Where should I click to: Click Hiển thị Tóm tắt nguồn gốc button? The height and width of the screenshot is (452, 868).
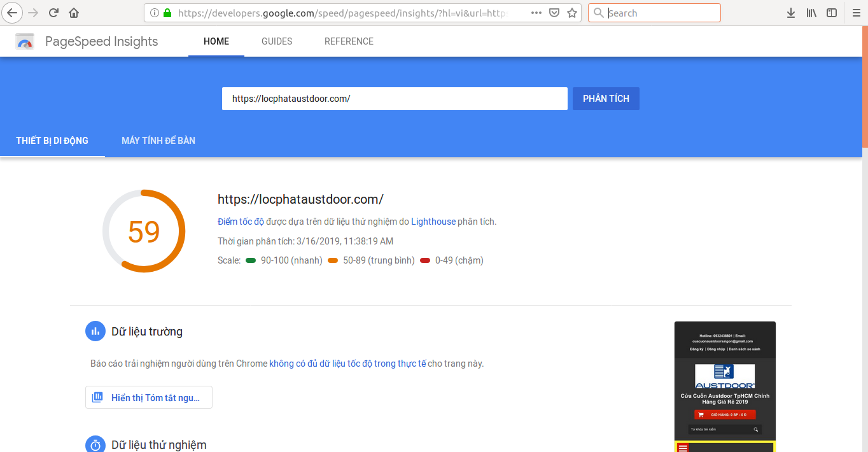pyautogui.click(x=149, y=397)
